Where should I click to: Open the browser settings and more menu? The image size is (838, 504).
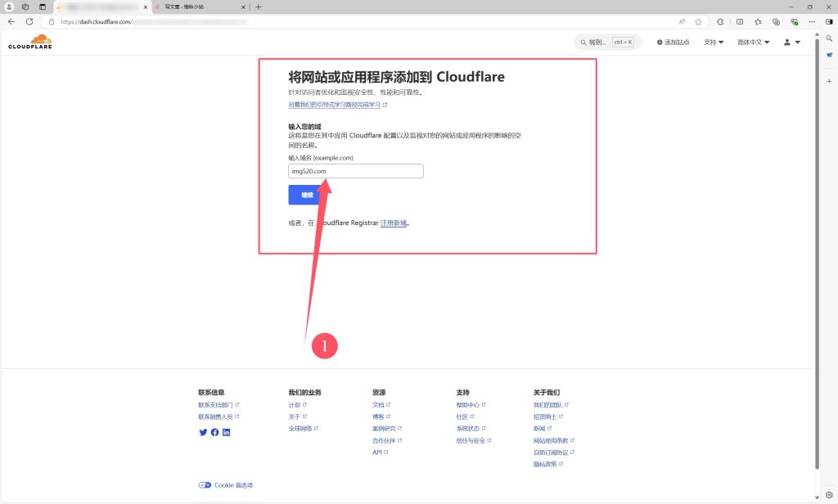coord(812,22)
